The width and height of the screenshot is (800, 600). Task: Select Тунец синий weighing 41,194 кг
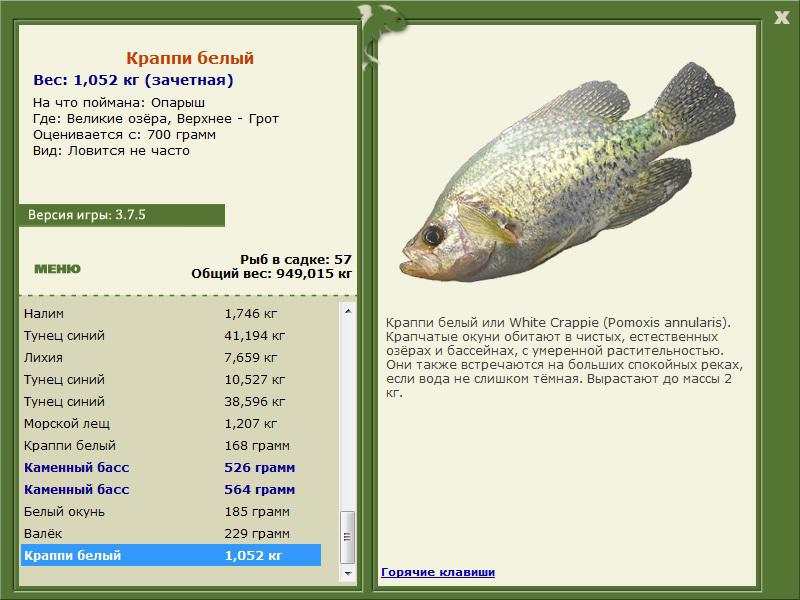tap(170, 336)
